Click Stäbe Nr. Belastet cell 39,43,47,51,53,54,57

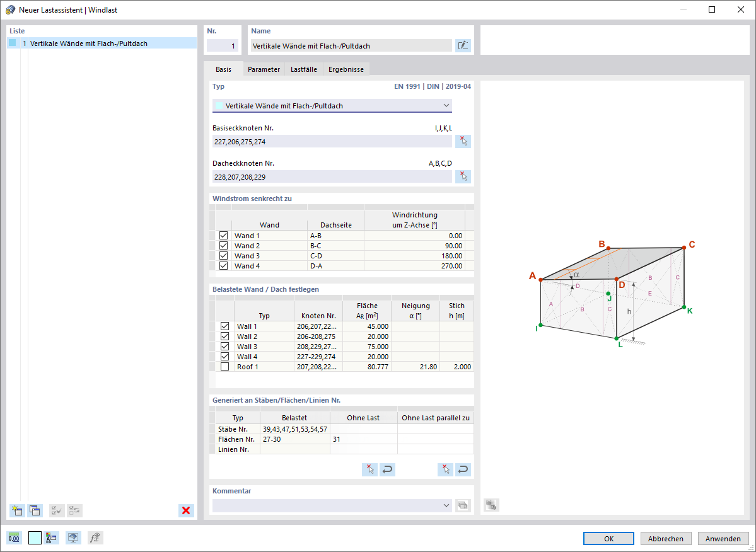tap(295, 429)
